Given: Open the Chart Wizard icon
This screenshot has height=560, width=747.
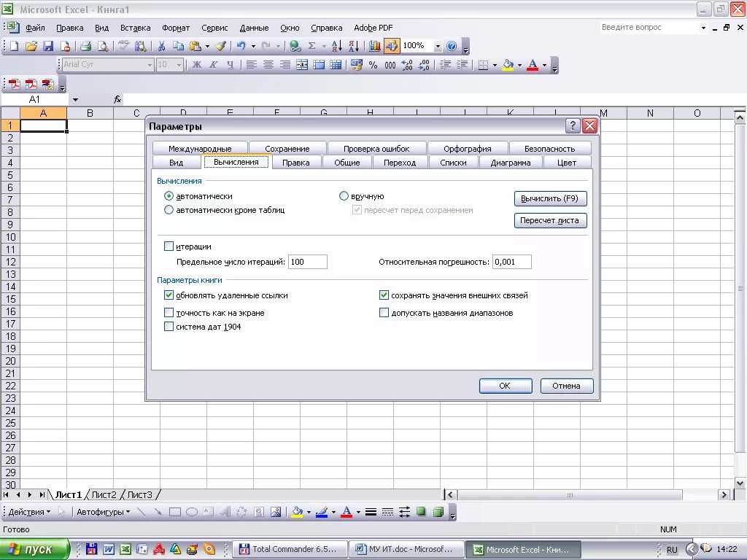Looking at the screenshot, I should click(x=375, y=46).
